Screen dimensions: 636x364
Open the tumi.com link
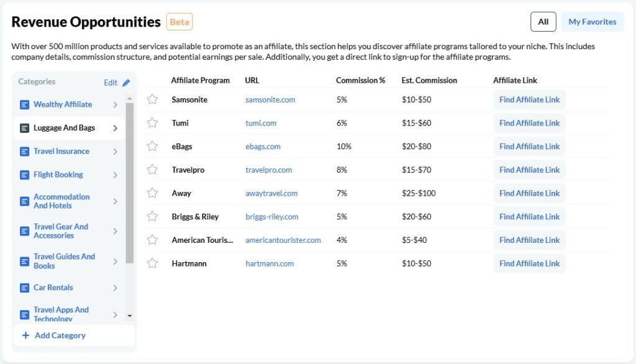tap(261, 123)
